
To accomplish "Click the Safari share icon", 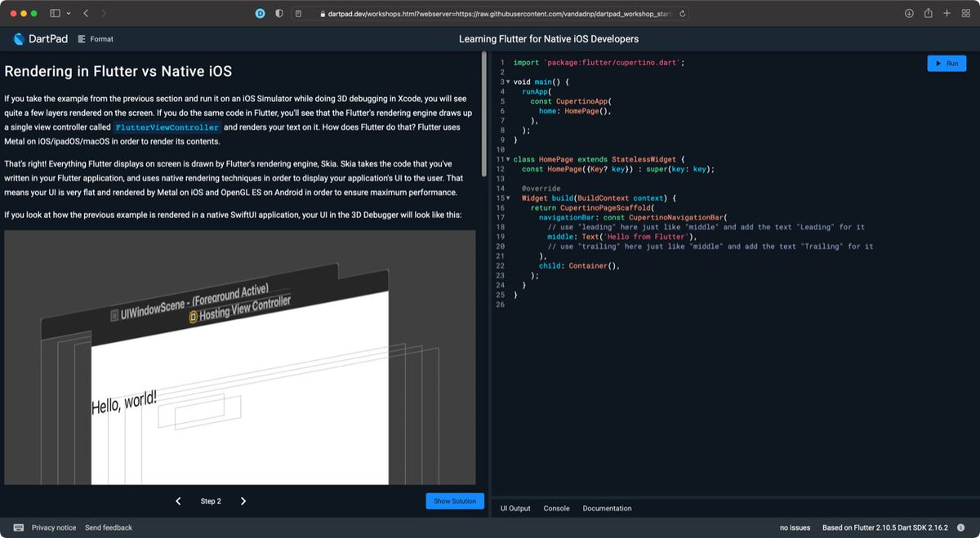I will pos(929,13).
